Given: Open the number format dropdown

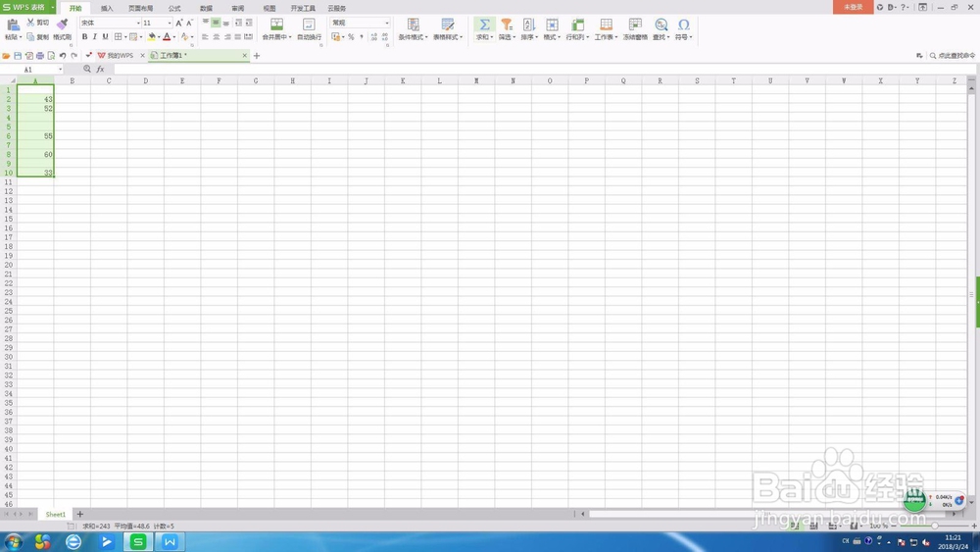Looking at the screenshot, I should pos(387,24).
